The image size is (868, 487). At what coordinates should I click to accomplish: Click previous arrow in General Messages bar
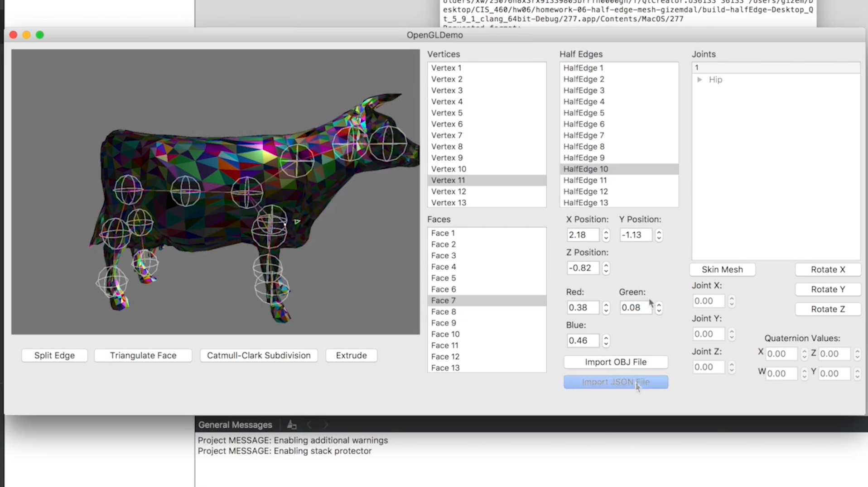[309, 425]
